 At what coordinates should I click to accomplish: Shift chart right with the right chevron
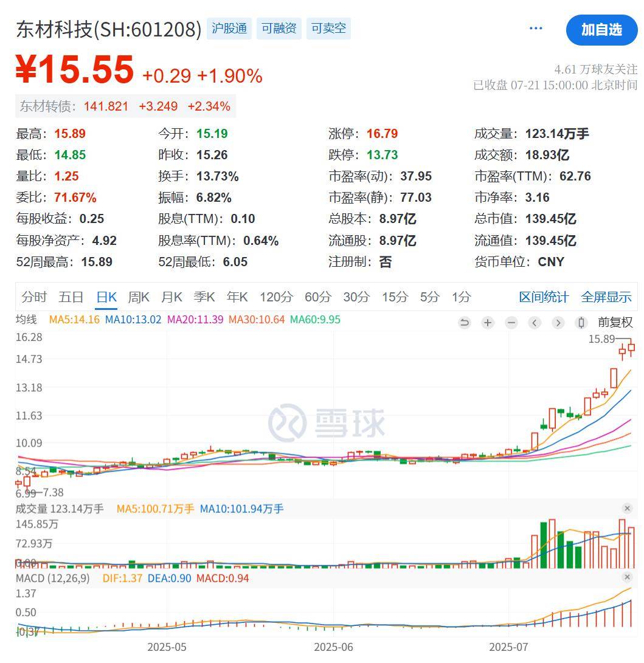coord(558,323)
